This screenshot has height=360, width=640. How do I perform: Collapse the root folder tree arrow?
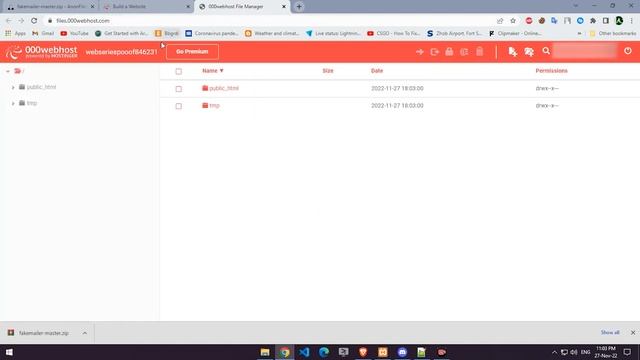(8, 71)
